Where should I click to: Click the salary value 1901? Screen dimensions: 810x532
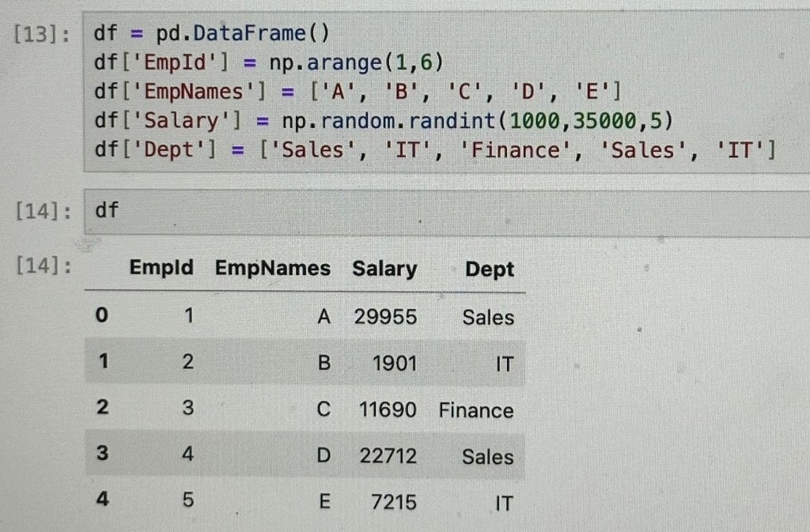(x=394, y=364)
